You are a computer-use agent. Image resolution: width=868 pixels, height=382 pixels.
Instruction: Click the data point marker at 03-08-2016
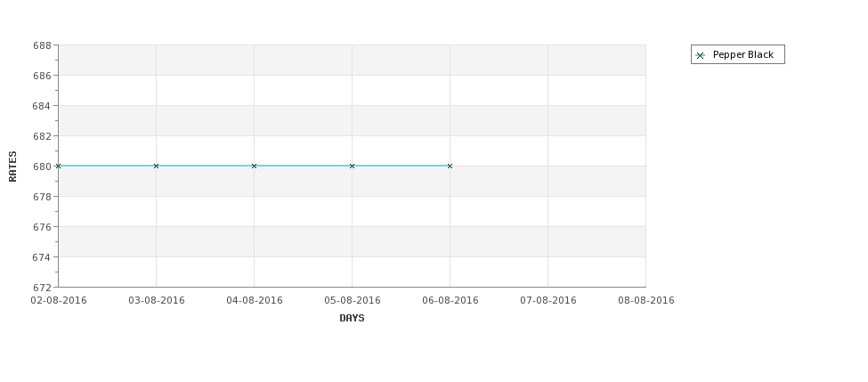pyautogui.click(x=156, y=167)
